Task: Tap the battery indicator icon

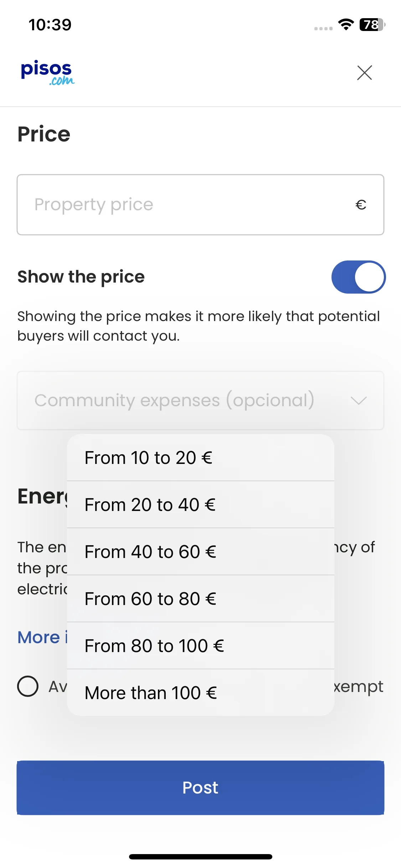Action: point(372,25)
